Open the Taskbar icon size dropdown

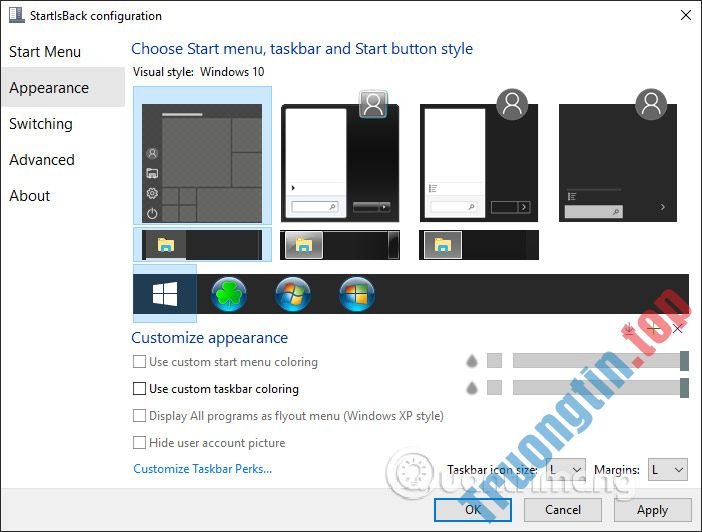(x=565, y=469)
